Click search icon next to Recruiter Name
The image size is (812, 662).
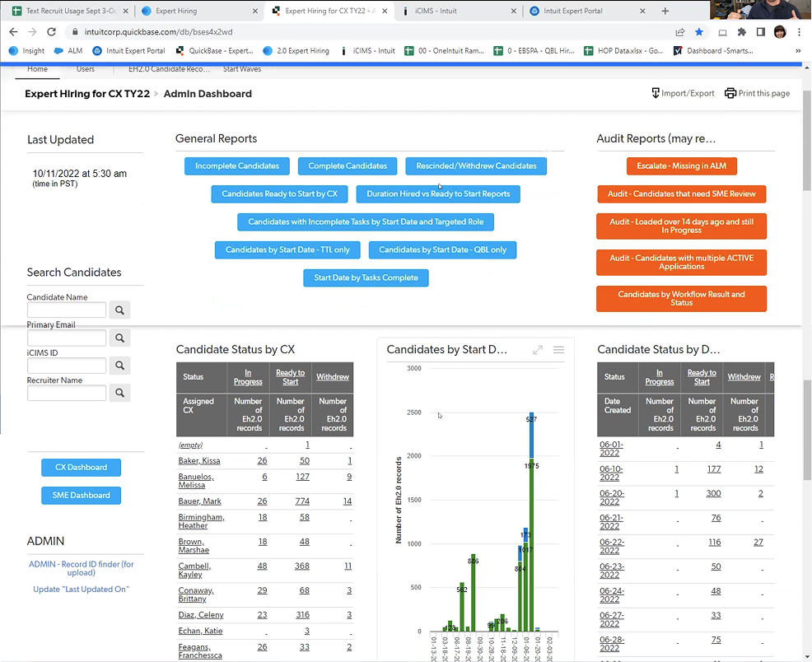pyautogui.click(x=119, y=393)
